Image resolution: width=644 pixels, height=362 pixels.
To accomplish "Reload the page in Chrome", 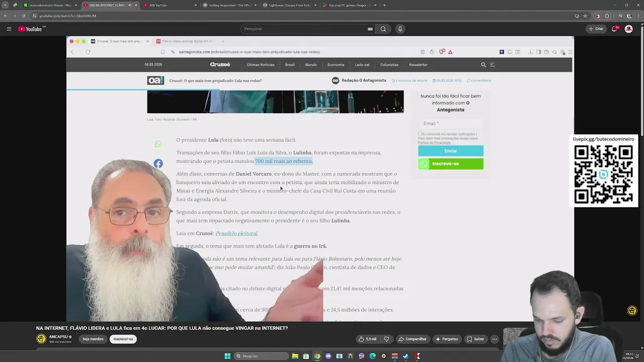I will pyautogui.click(x=24, y=16).
